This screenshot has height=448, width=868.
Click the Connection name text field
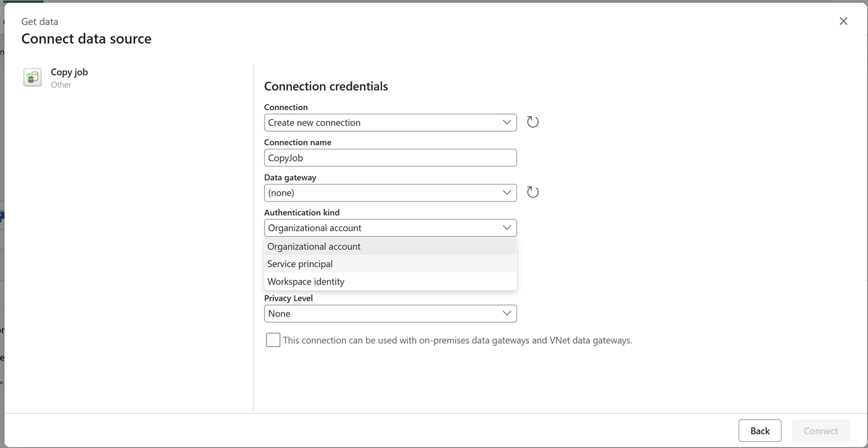click(x=390, y=157)
